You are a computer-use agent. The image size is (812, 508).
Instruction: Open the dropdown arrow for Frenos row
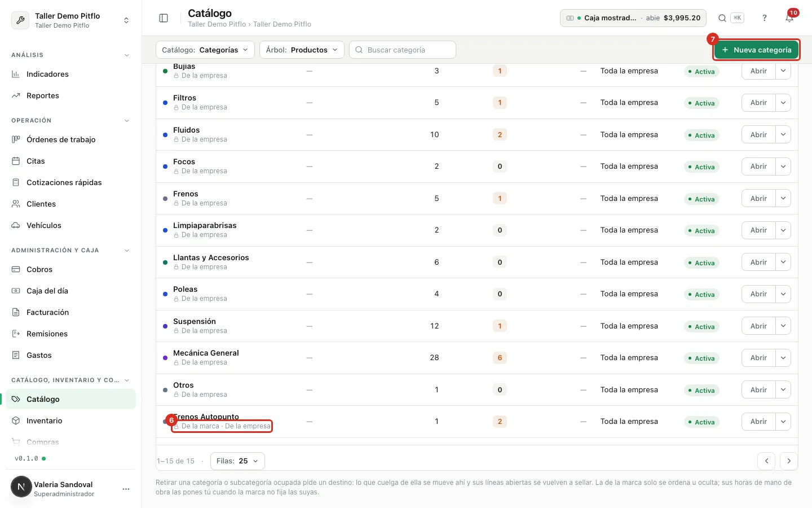[x=783, y=198]
